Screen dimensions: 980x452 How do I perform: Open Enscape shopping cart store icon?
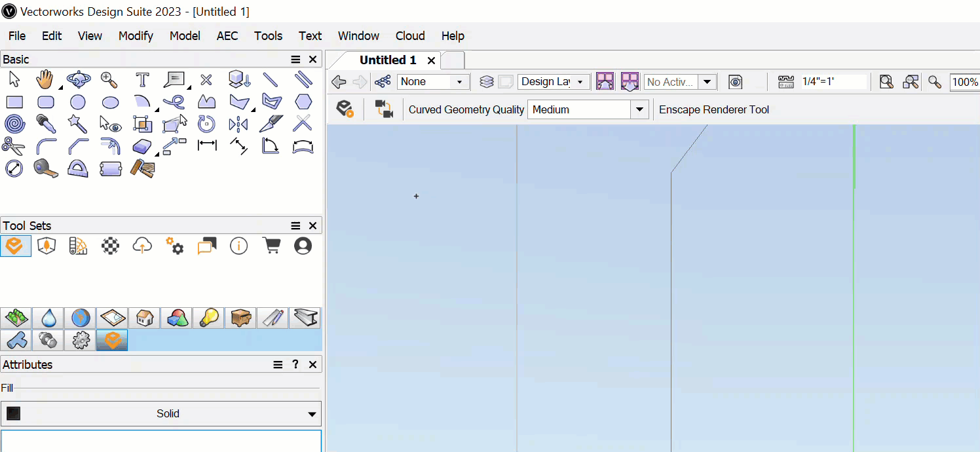click(271, 246)
